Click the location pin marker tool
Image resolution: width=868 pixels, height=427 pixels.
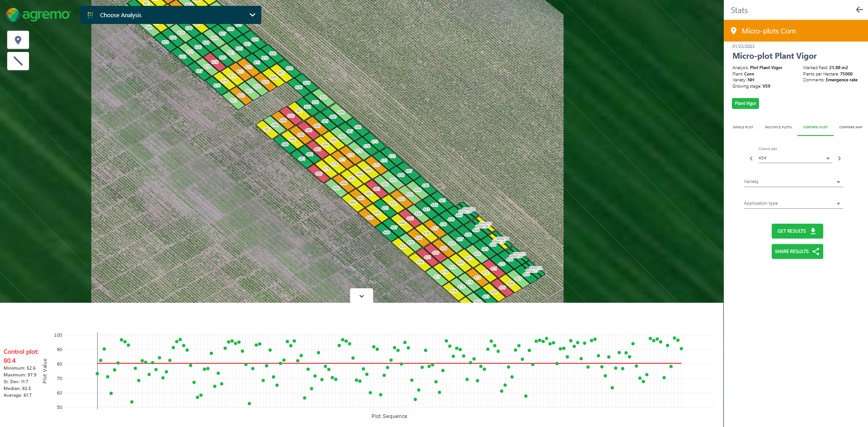pos(18,40)
